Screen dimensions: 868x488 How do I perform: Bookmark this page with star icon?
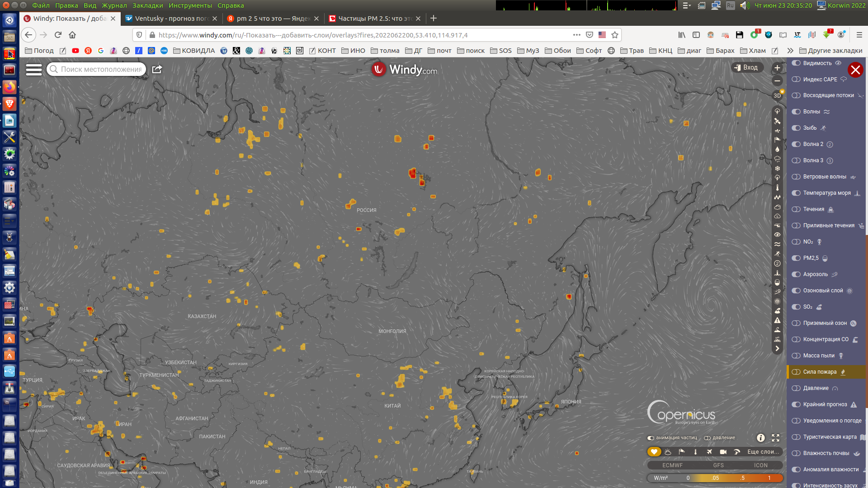(615, 35)
